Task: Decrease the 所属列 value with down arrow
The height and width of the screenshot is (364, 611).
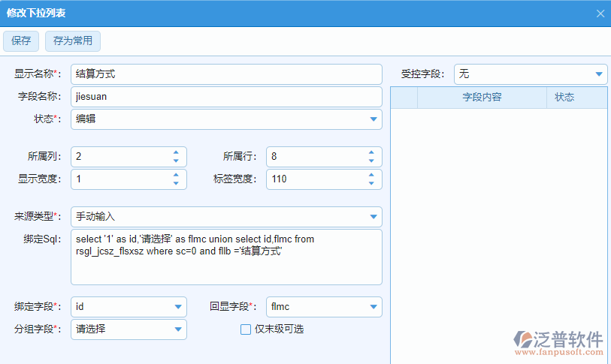Action: (x=176, y=161)
